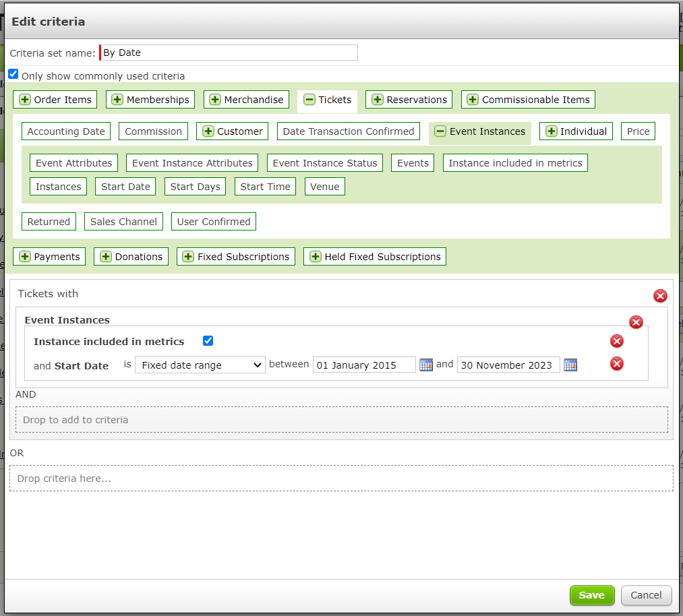Choose the Date Transaction Confirmed criterion
Image resolution: width=683 pixels, height=616 pixels.
coord(349,131)
